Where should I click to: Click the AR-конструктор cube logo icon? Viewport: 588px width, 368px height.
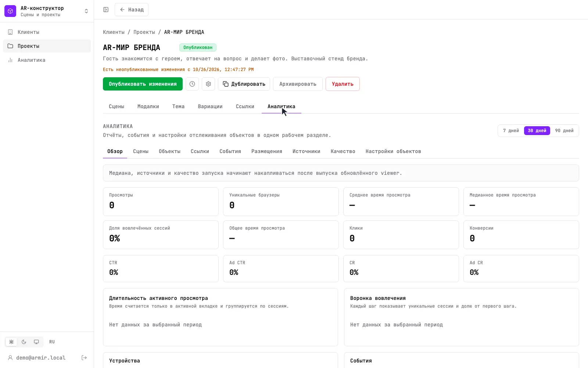coord(10,11)
